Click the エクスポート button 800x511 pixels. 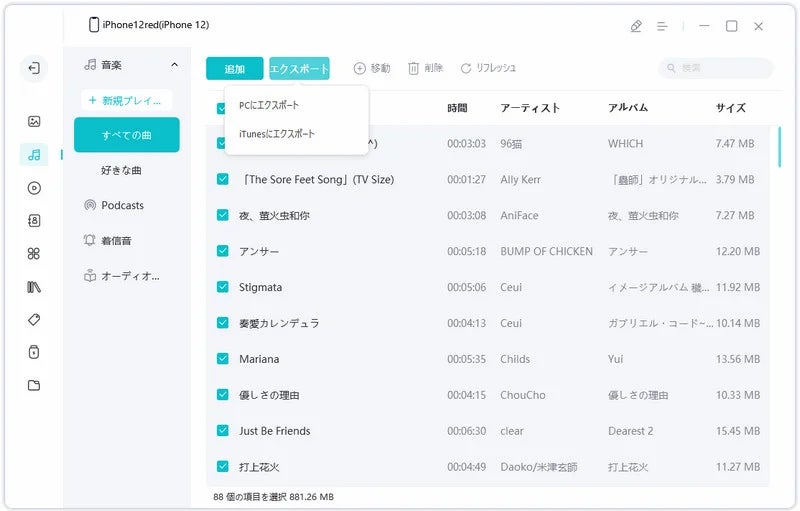(299, 69)
